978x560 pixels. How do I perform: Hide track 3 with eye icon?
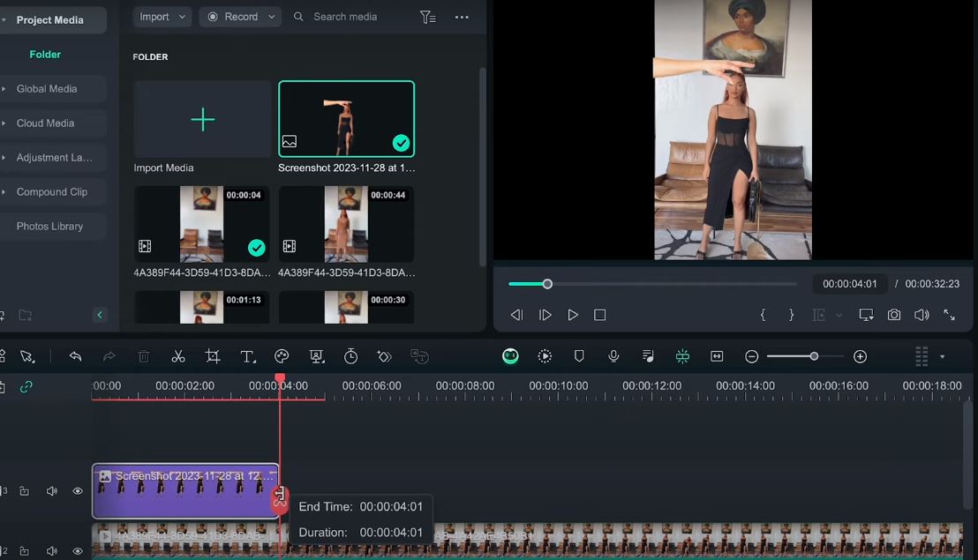coord(78,491)
